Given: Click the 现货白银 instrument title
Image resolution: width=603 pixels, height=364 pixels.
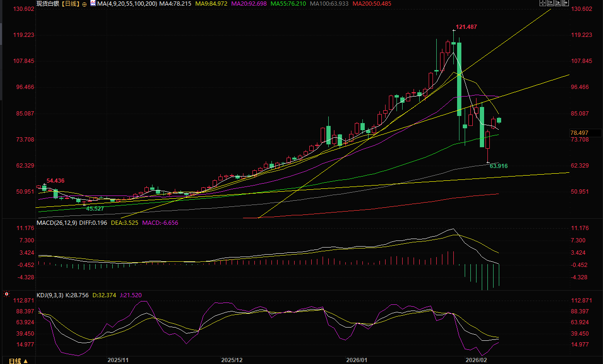Looking at the screenshot, I should [x=48, y=4].
